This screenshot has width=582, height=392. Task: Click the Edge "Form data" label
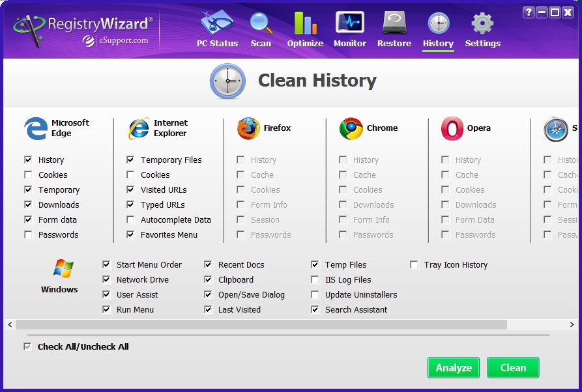(57, 220)
